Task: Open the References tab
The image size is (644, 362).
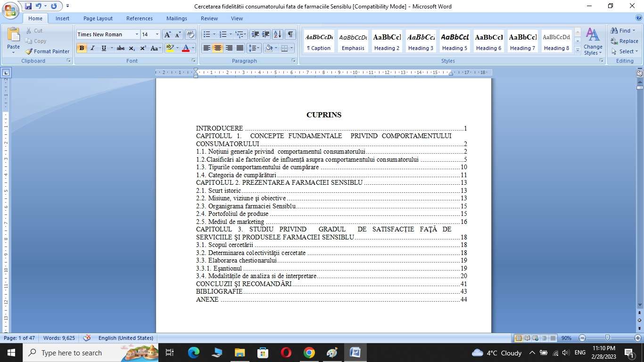Action: tap(139, 18)
